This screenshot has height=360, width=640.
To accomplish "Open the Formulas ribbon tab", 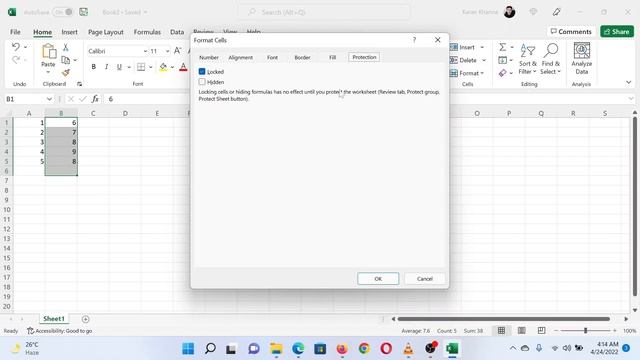I will point(147,32).
